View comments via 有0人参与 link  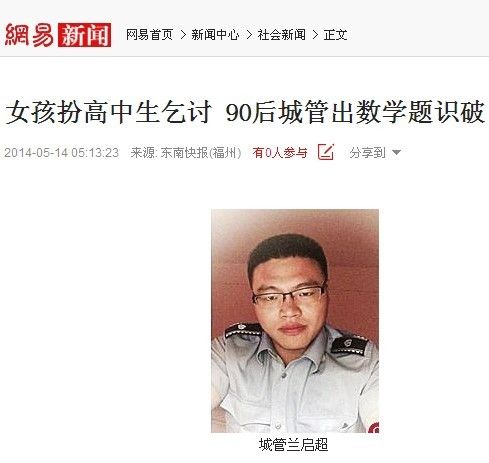point(280,153)
